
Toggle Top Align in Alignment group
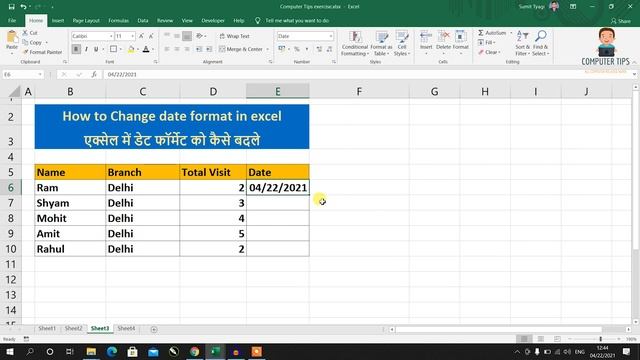click(x=167, y=36)
